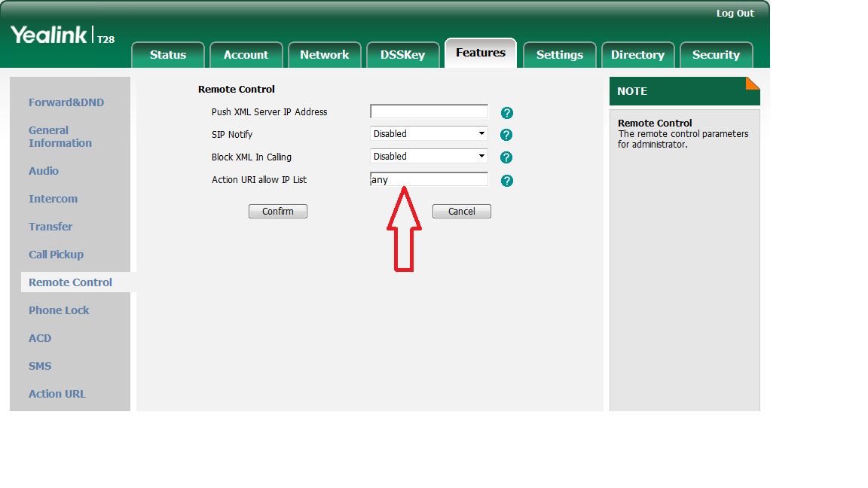
Task: Click help icon next to SIP Notify
Action: (506, 135)
